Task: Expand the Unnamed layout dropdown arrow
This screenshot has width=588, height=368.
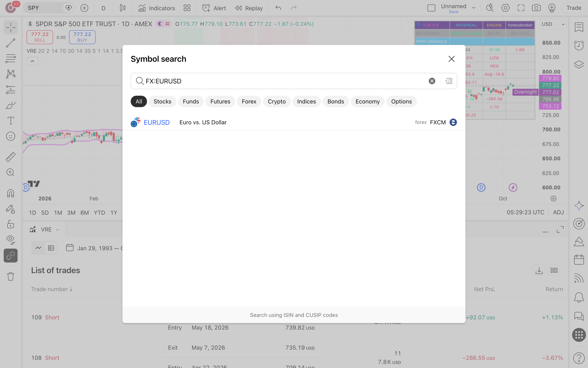Action: coord(473,8)
